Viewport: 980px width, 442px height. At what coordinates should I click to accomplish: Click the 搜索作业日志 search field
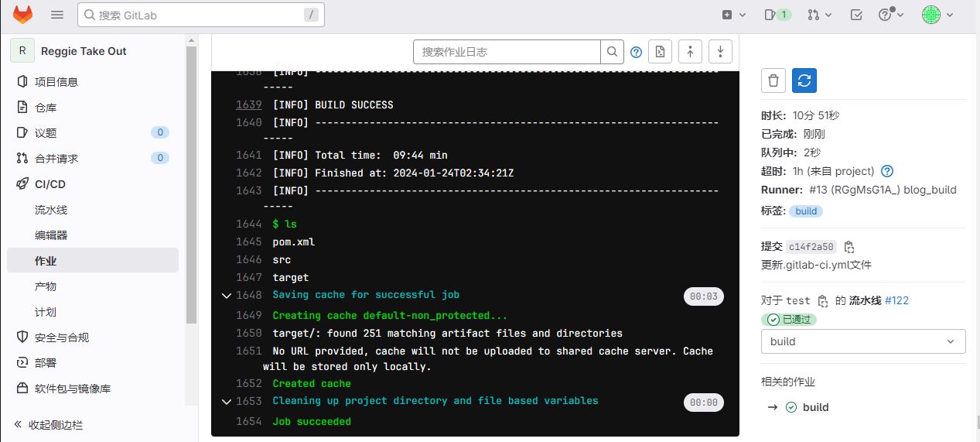coord(507,52)
